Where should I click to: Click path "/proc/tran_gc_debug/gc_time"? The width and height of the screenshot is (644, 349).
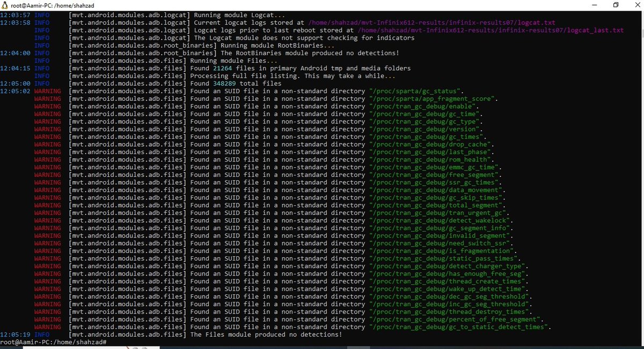pyautogui.click(x=426, y=114)
